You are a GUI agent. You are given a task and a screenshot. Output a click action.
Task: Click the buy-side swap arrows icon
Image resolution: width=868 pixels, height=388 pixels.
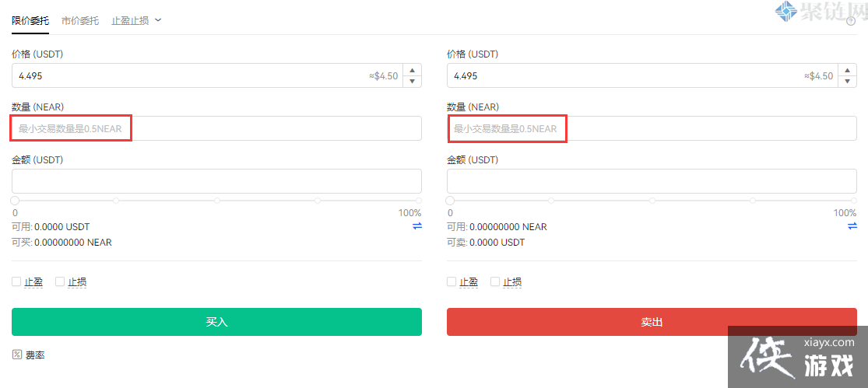pos(417,226)
